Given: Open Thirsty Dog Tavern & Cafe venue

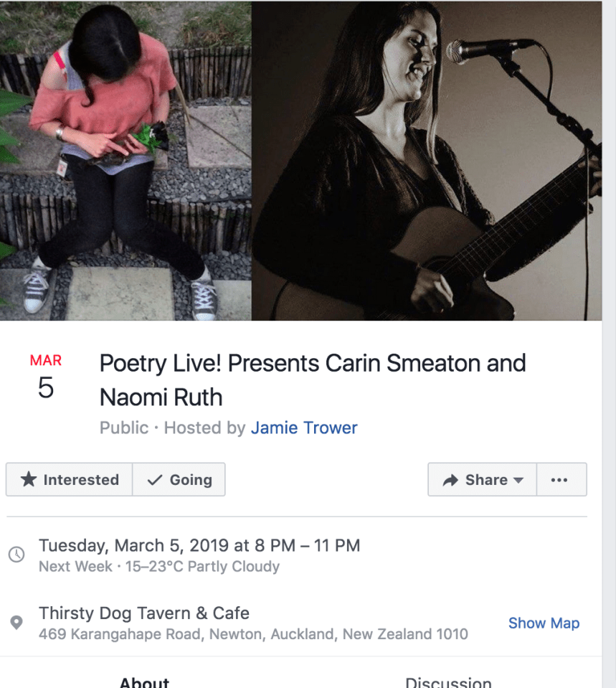Looking at the screenshot, I should (144, 613).
